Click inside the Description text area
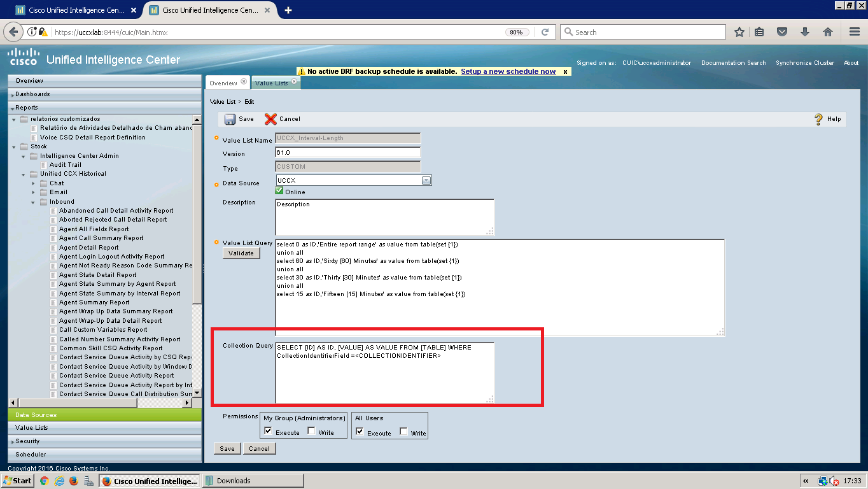The height and width of the screenshot is (489, 868). coord(385,217)
